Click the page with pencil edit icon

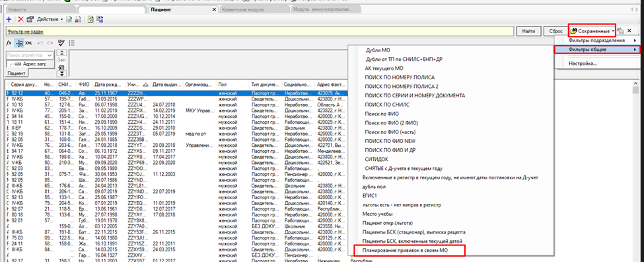[69, 19]
